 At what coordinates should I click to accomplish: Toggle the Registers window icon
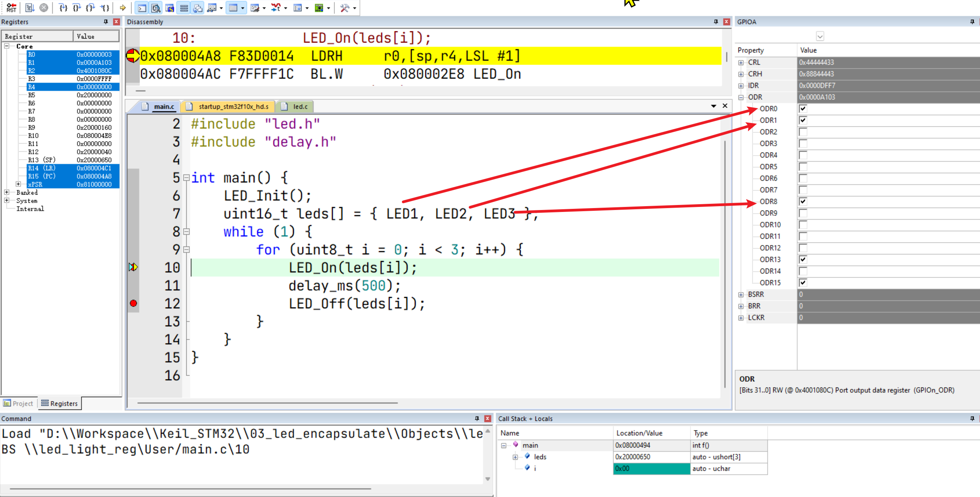coord(184,7)
